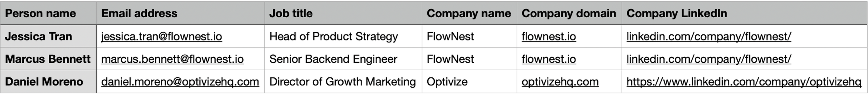Open Jessica Tran's email address link
The height and width of the screenshot is (95, 868).
coord(161,36)
